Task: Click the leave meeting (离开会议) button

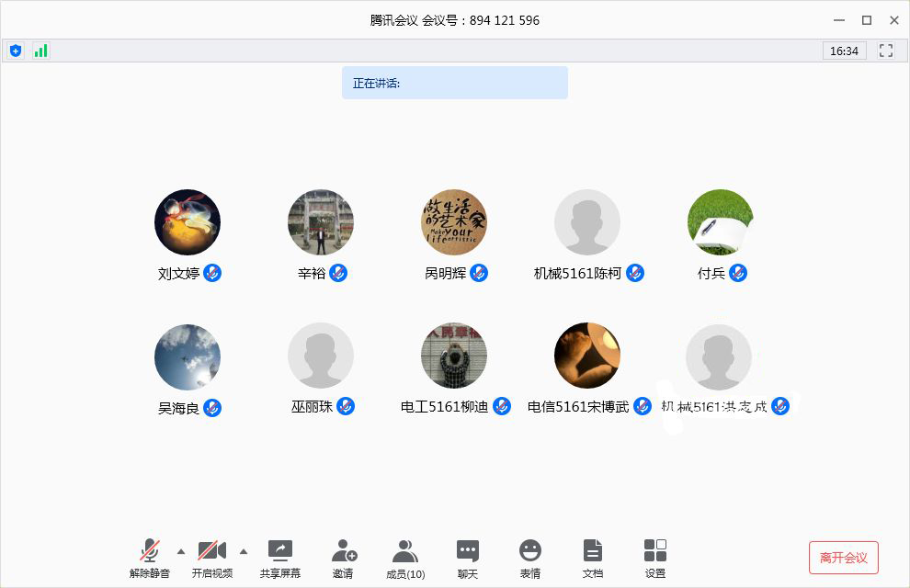Action: pos(843,558)
